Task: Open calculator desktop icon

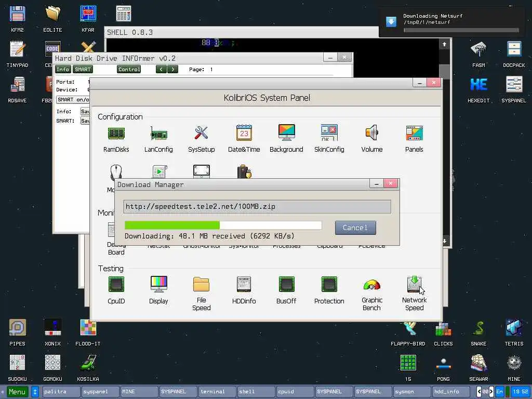Action: pos(123,14)
